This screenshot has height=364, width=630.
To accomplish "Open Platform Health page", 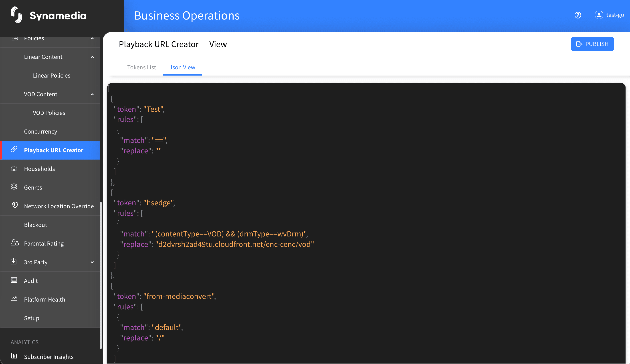I will click(50, 299).
